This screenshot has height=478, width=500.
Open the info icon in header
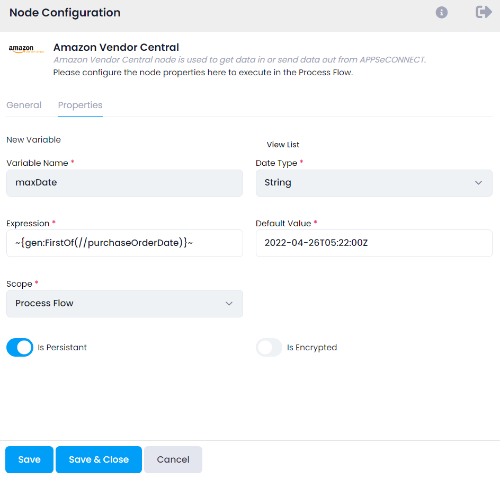(x=441, y=13)
